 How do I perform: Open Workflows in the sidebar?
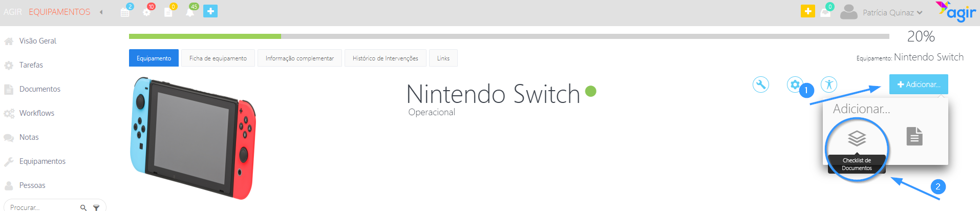(x=37, y=113)
